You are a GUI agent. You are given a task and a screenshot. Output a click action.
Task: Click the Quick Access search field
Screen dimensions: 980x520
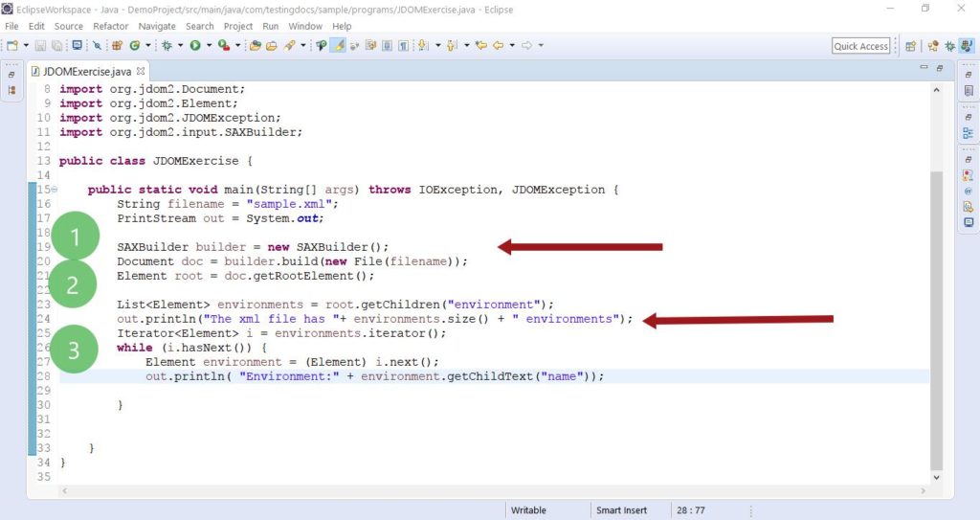(860, 46)
